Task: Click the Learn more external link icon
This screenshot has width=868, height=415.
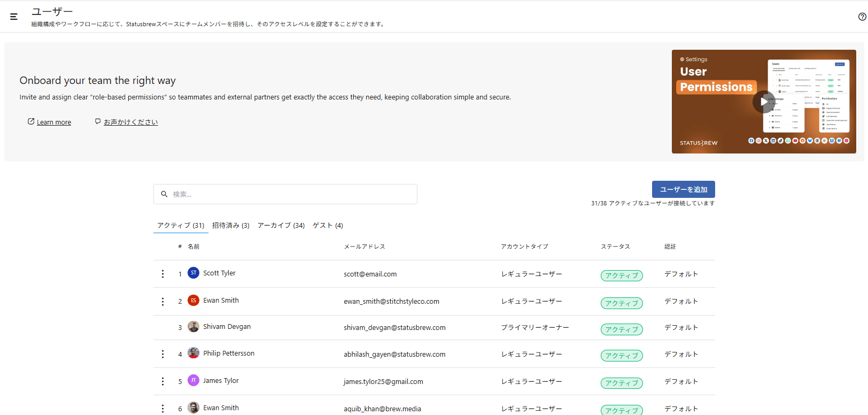Action: coord(31,121)
